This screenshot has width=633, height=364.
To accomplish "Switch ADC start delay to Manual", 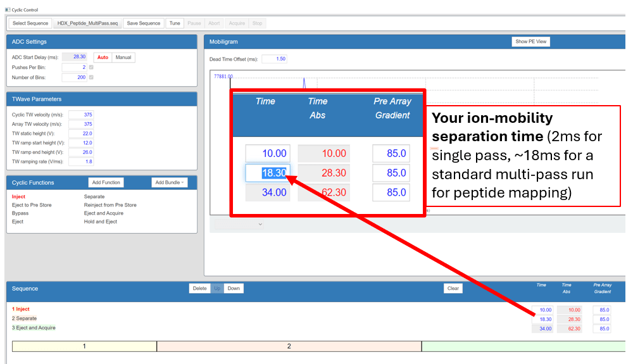I will click(123, 58).
